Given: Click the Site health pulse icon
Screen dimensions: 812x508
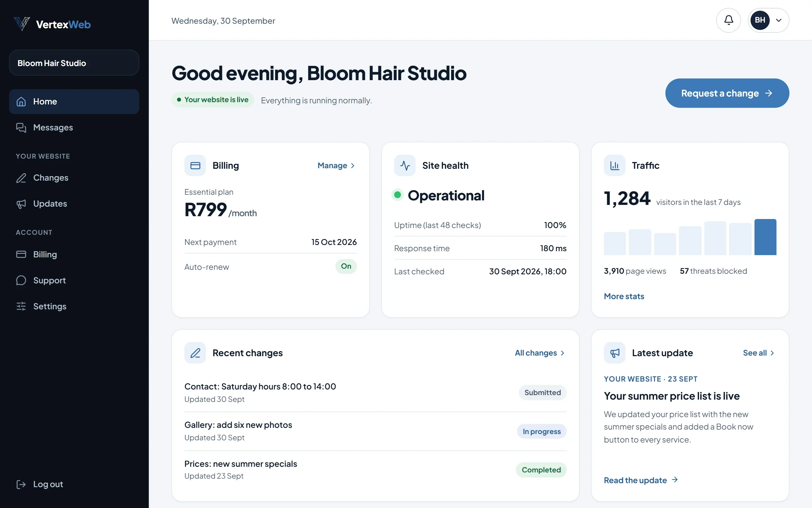Looking at the screenshot, I should [x=405, y=165].
